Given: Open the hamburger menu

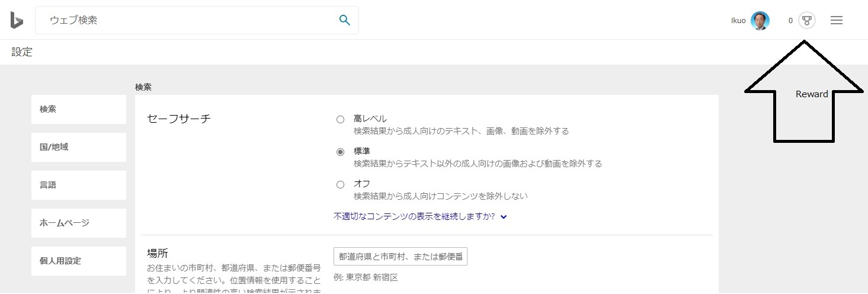Looking at the screenshot, I should [836, 21].
